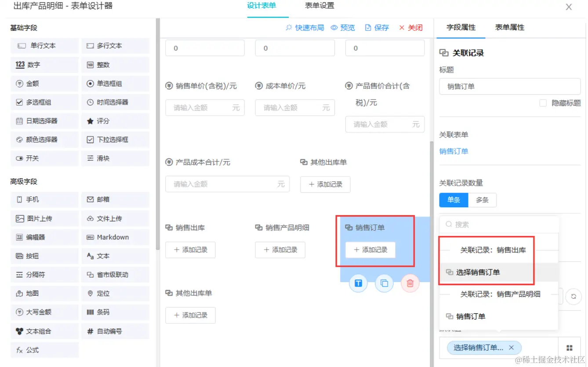The height and width of the screenshot is (367, 588).
Task: Click 预览 to preview the form
Action: pos(343,28)
